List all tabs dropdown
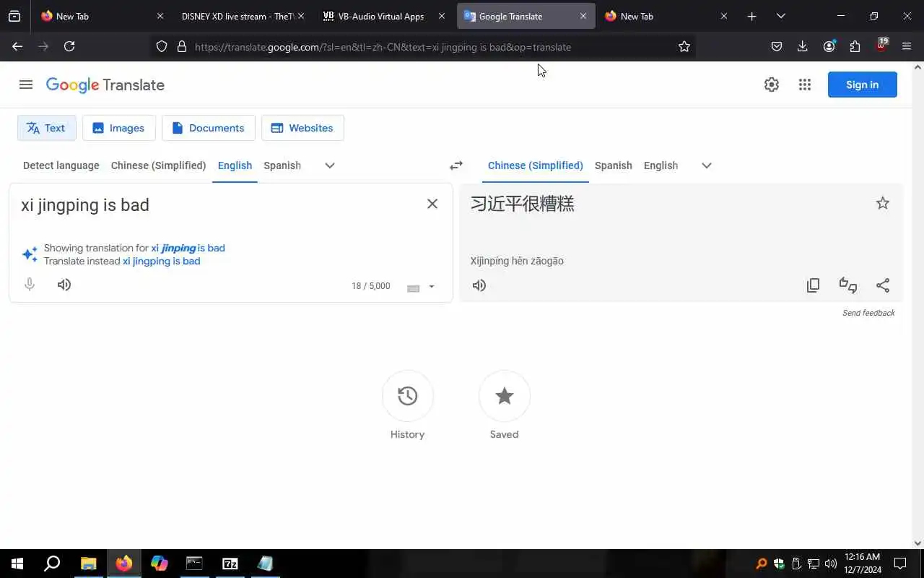 780,16
